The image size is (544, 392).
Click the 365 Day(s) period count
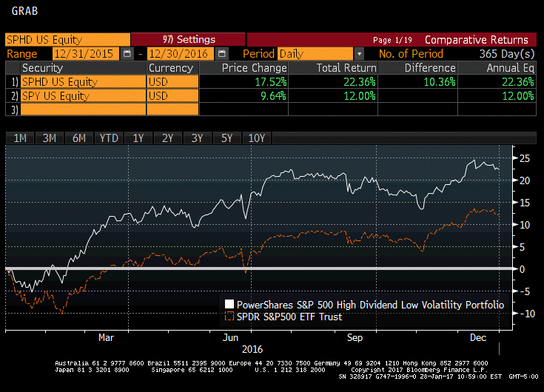[507, 54]
